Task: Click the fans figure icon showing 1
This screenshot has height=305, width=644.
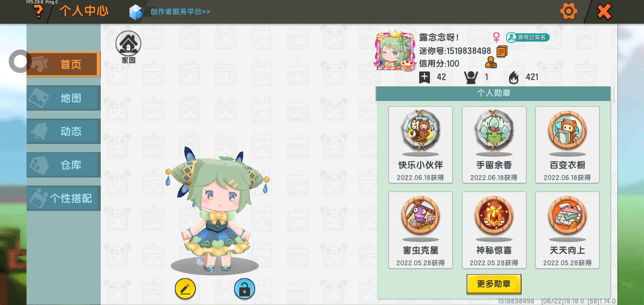Action: (x=471, y=77)
